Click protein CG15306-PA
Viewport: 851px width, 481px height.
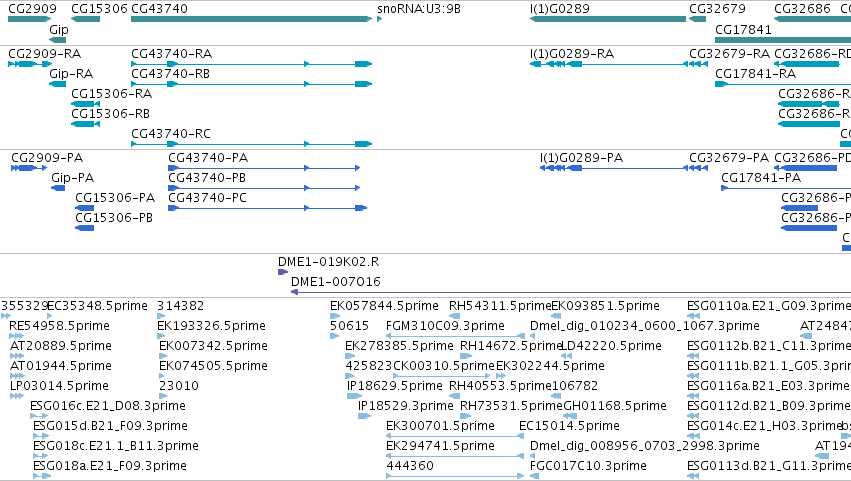pyautogui.click(x=85, y=208)
